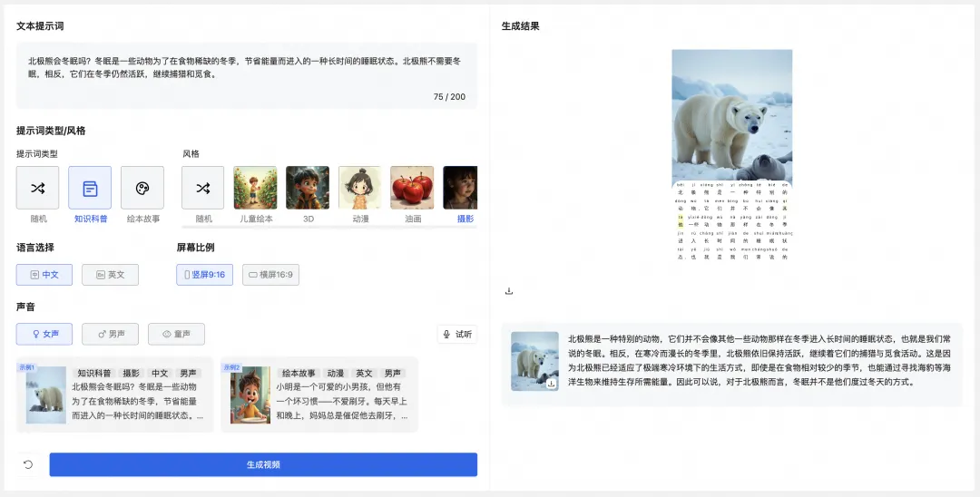Click the reset refresh icon button
This screenshot has width=980, height=497.
click(x=28, y=464)
